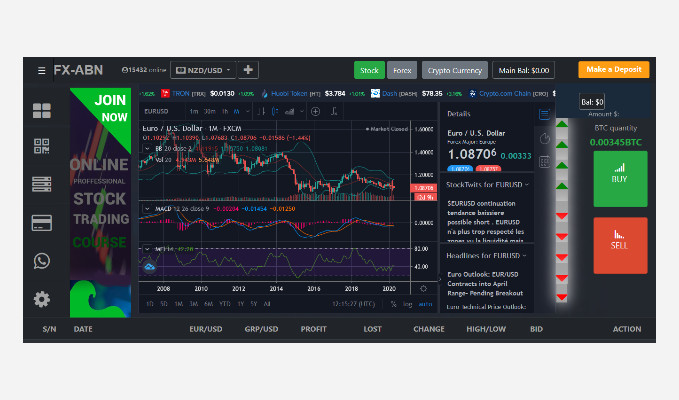
Task: Open the QR code icon in sidebar
Action: click(x=42, y=146)
